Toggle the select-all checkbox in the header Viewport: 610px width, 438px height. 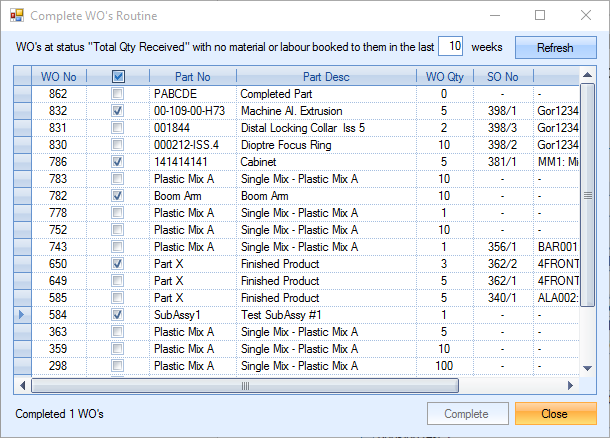click(x=119, y=76)
